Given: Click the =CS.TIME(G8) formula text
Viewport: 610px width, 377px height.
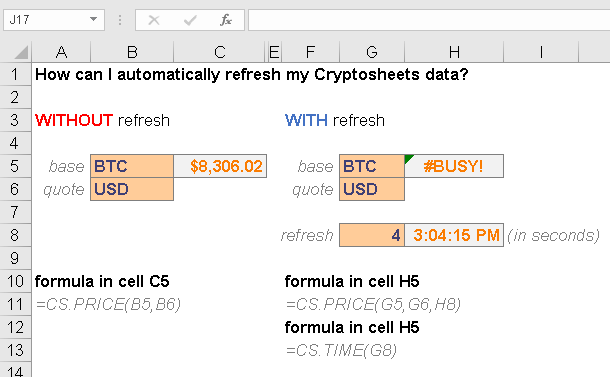Looking at the screenshot, I should tap(342, 351).
